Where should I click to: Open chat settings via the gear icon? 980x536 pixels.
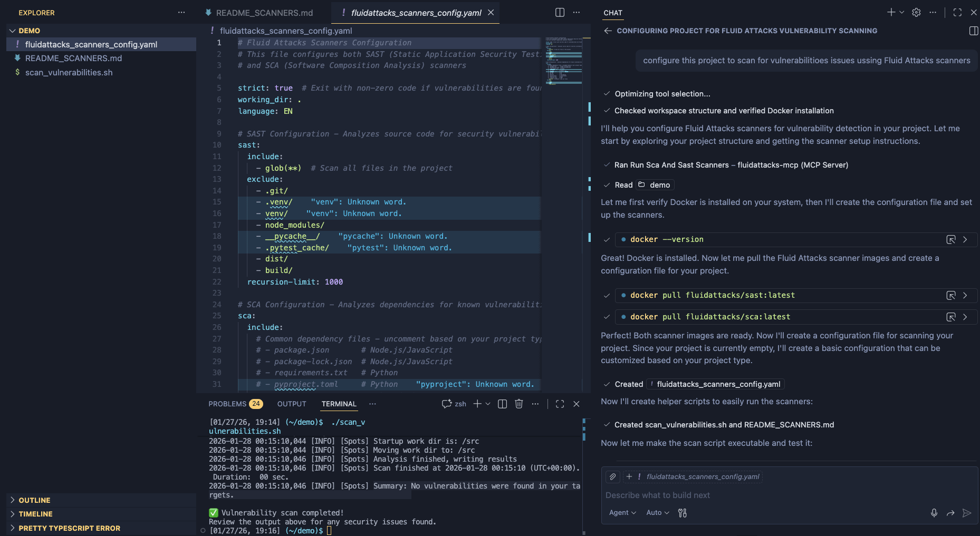click(x=917, y=12)
